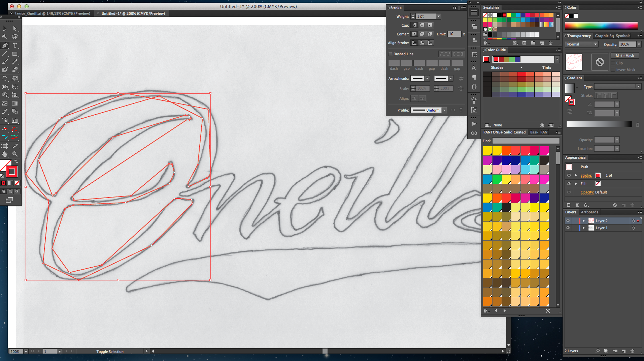
Task: Open the Layers tab
Action: click(571, 212)
